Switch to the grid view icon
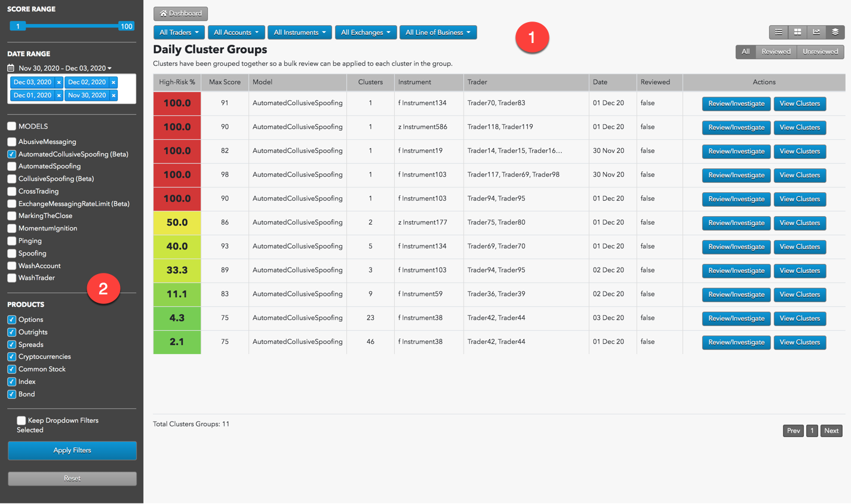The height and width of the screenshot is (504, 851). coord(797,32)
